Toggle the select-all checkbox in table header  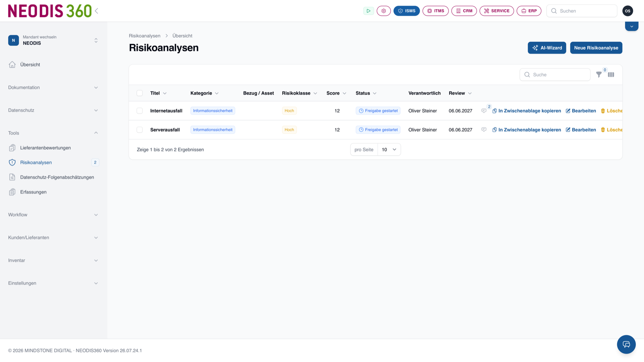click(140, 93)
